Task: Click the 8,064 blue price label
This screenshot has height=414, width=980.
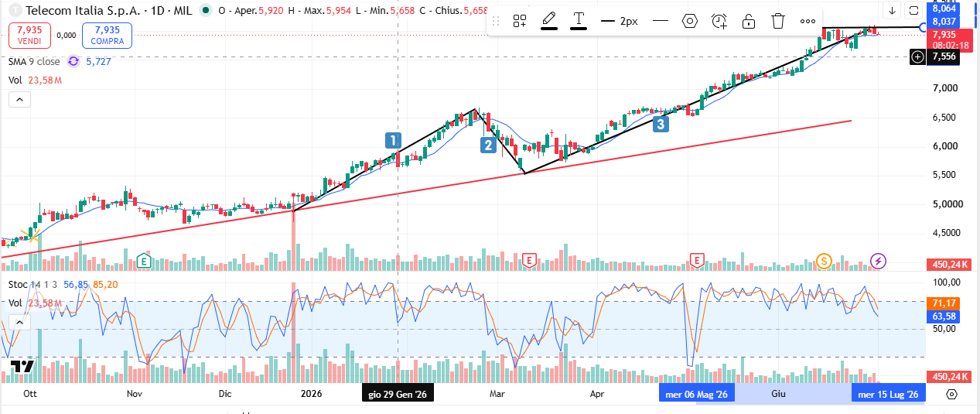Action: [944, 9]
